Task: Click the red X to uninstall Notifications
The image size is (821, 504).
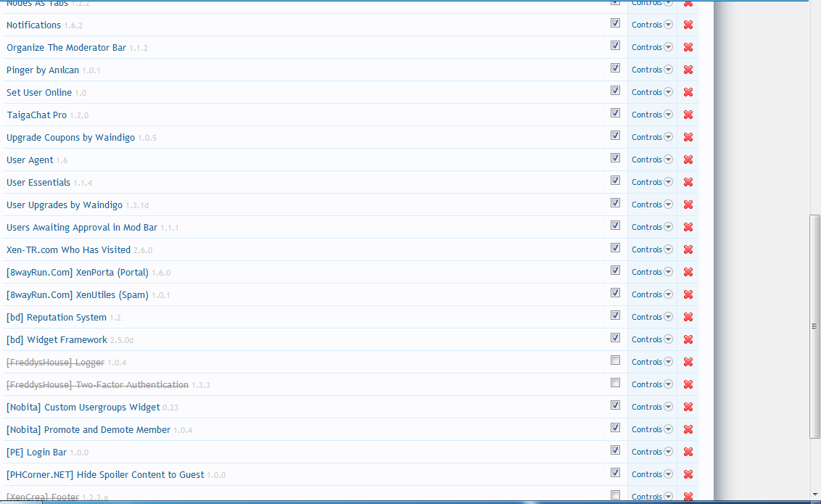Action: (x=688, y=24)
